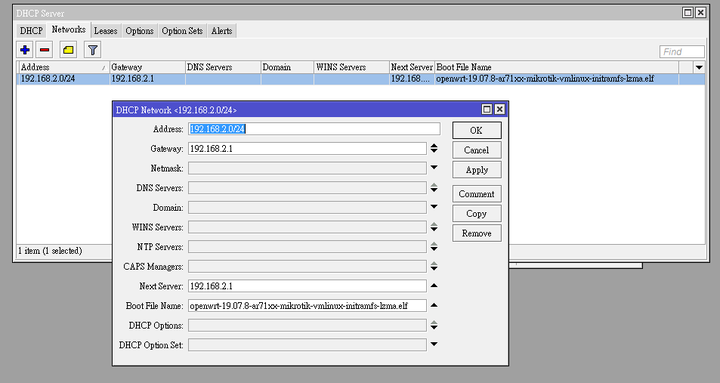The image size is (720, 383).
Task: Click the WINS Servers column header
Action: [x=351, y=67]
